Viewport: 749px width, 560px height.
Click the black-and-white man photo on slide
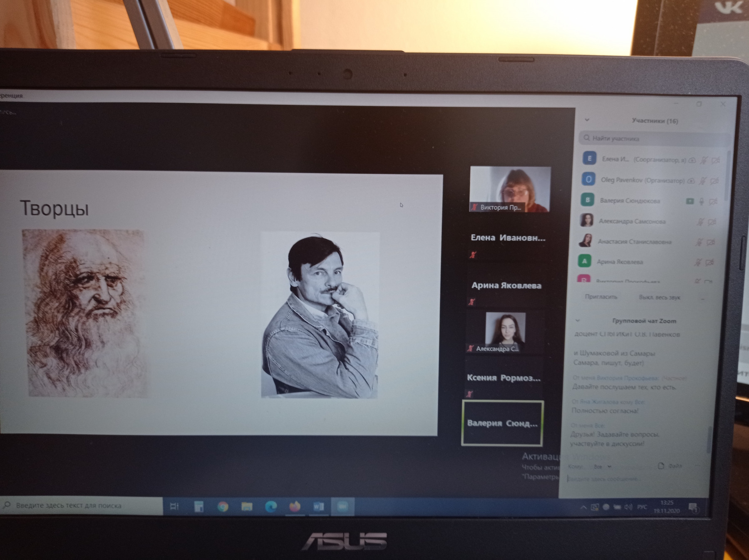pyautogui.click(x=320, y=315)
